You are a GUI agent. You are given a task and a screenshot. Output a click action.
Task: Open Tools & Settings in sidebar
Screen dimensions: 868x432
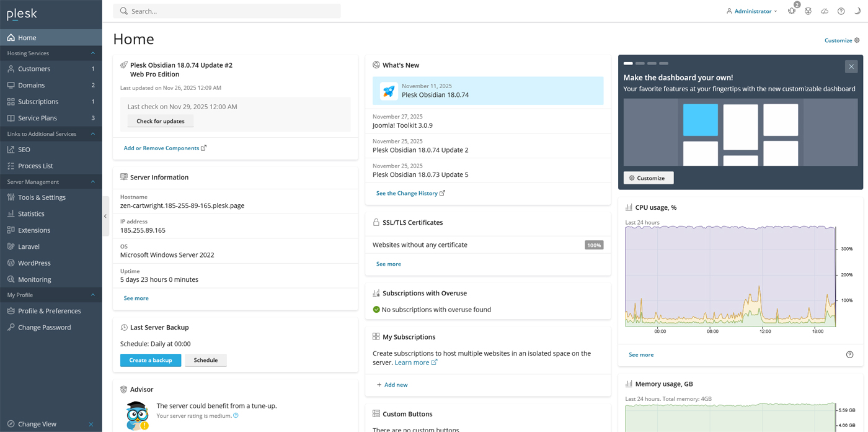point(42,197)
